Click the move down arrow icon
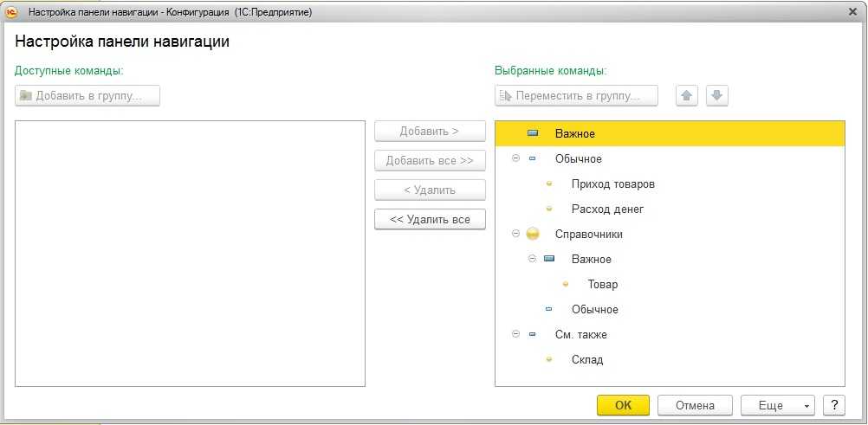Screen dimensions: 868x425 (x=717, y=96)
